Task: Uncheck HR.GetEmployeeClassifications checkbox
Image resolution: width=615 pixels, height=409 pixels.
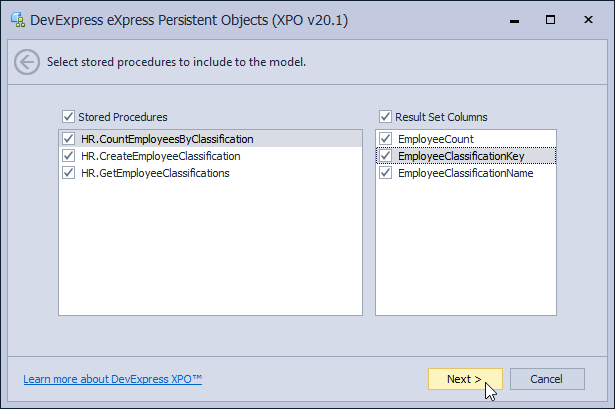Action: [x=69, y=173]
